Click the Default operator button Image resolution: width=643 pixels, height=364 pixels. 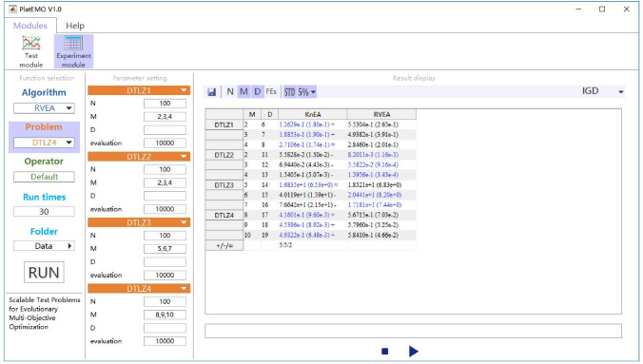(x=44, y=177)
